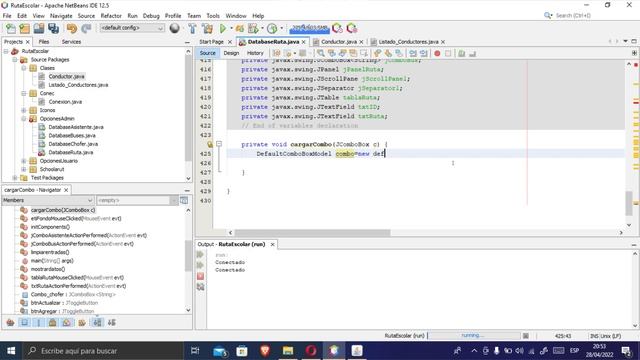Expand the OpcionesUsuario package node
This screenshot has height=360, width=640.
(x=24, y=161)
